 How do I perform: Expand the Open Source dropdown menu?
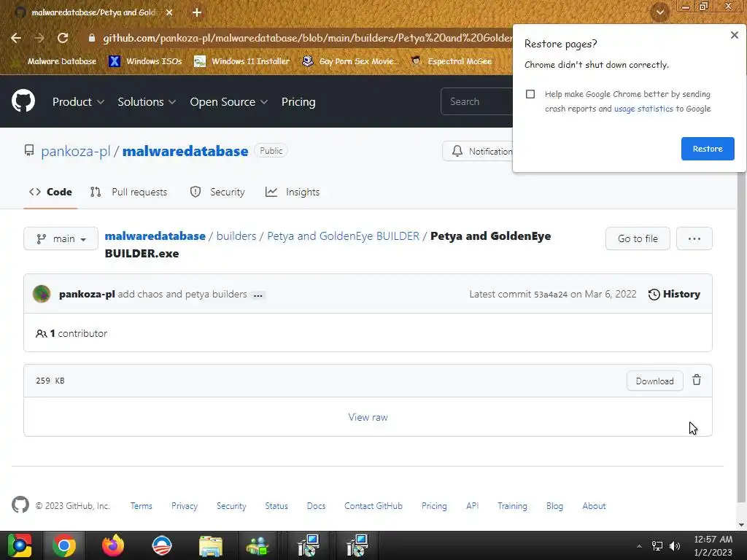pos(228,102)
